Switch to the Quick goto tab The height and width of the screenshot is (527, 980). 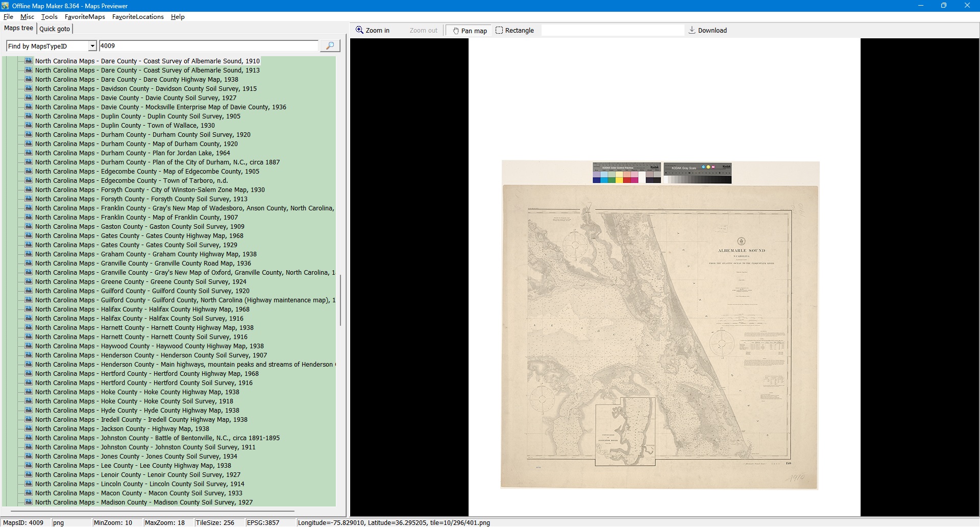click(x=55, y=29)
